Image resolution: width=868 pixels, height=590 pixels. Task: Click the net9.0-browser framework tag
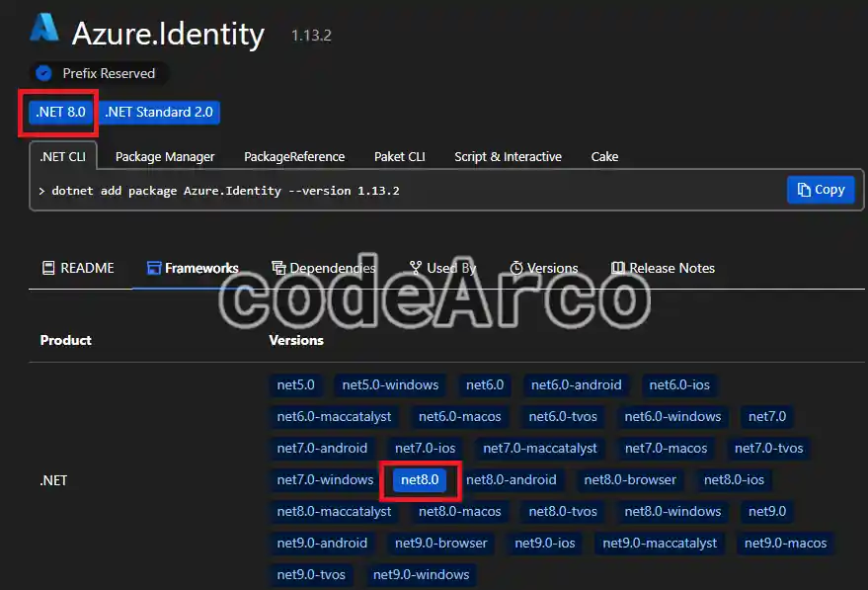[x=441, y=543]
